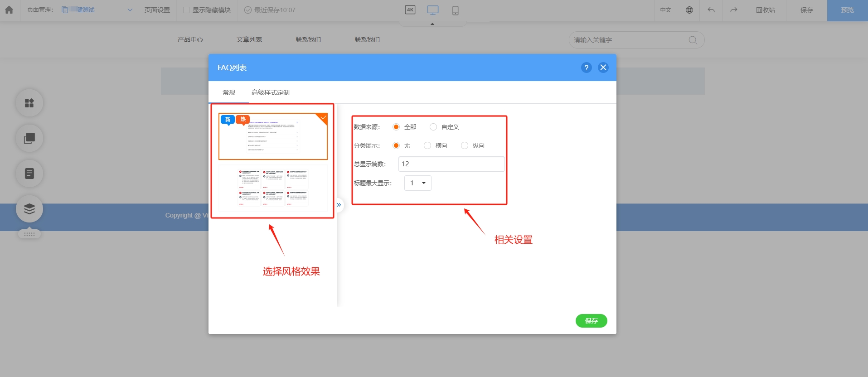Image resolution: width=868 pixels, height=377 pixels.
Task: Select 全部 data source radio
Action: 396,127
